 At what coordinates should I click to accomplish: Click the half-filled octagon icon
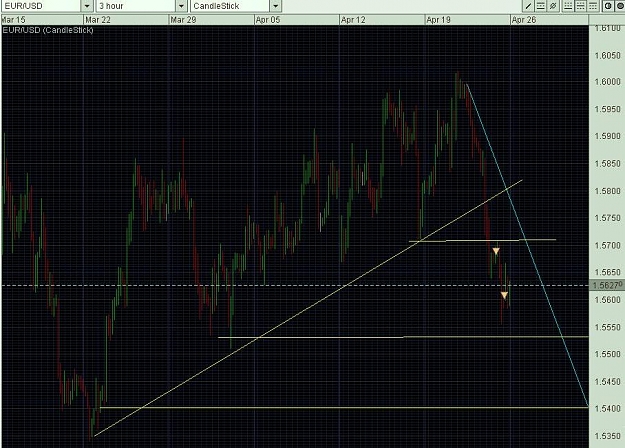coord(608,6)
